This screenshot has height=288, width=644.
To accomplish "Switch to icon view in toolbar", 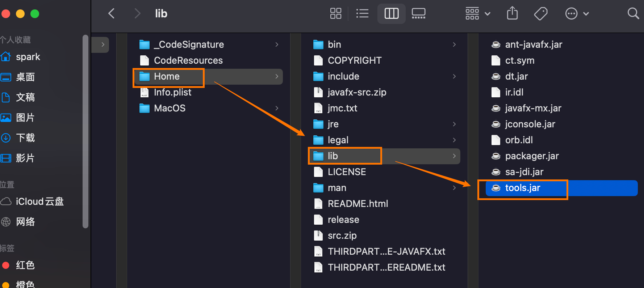I will [x=336, y=14].
